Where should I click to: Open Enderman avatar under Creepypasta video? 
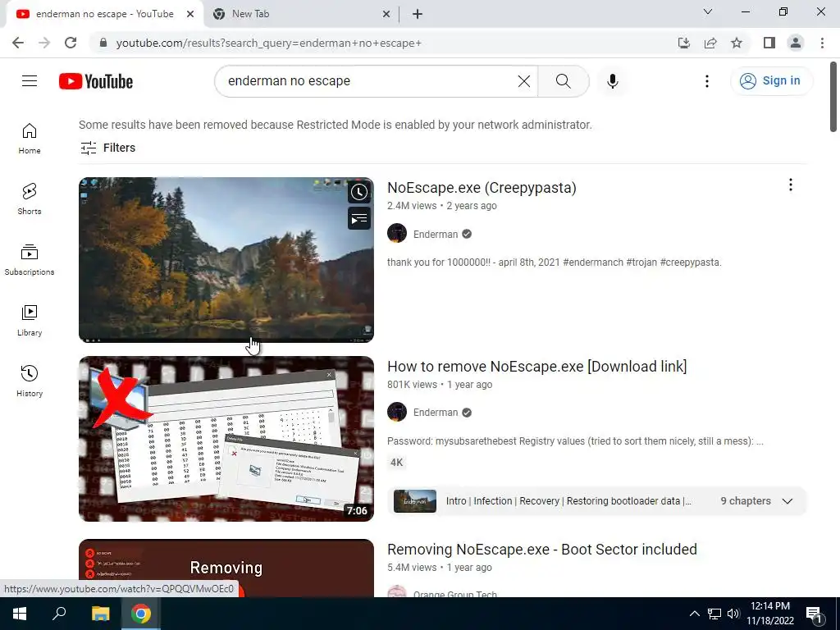[x=397, y=234]
